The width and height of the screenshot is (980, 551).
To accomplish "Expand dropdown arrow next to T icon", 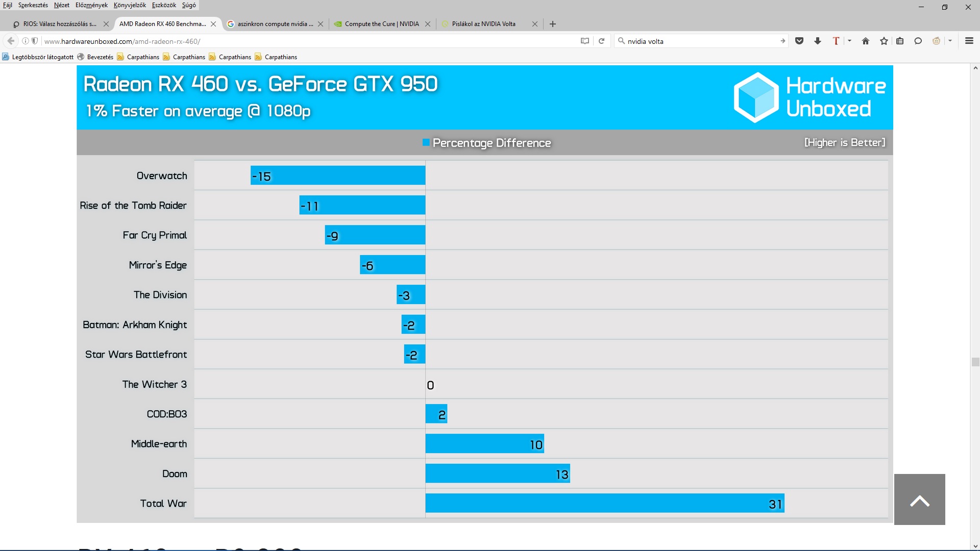I will coord(849,41).
